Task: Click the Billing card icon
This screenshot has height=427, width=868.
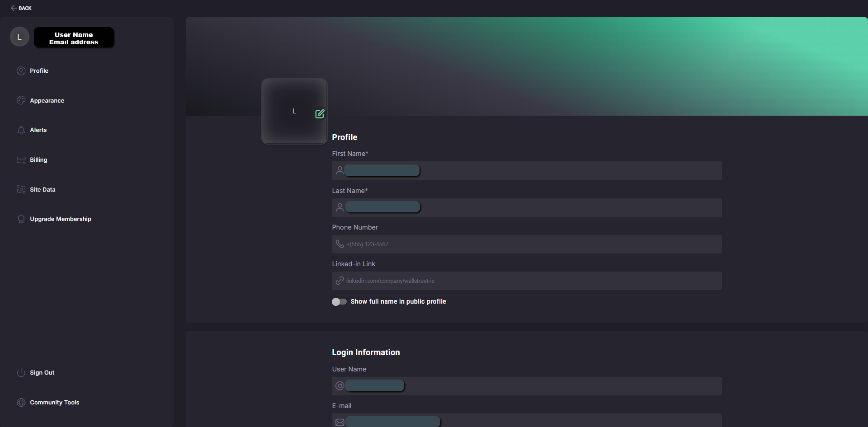Action: 21,160
